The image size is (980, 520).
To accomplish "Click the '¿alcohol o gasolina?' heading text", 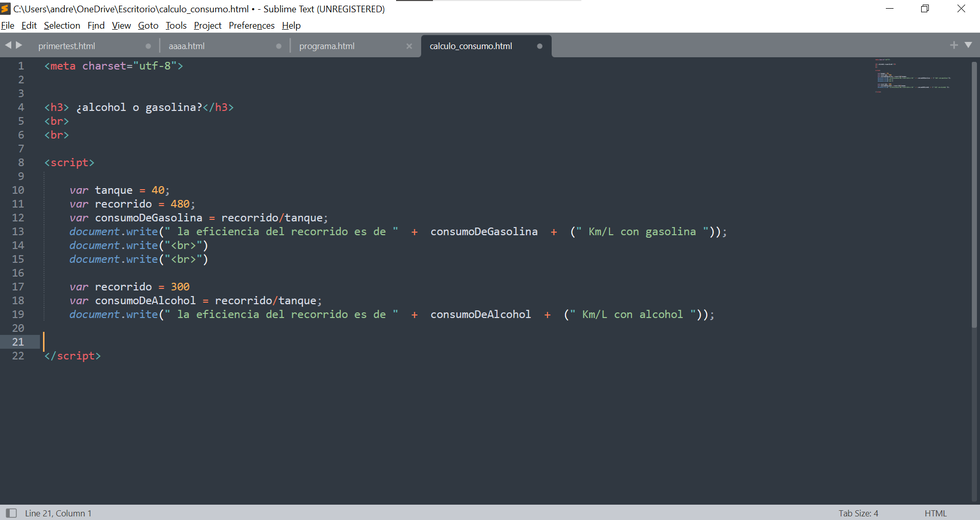I will 139,107.
